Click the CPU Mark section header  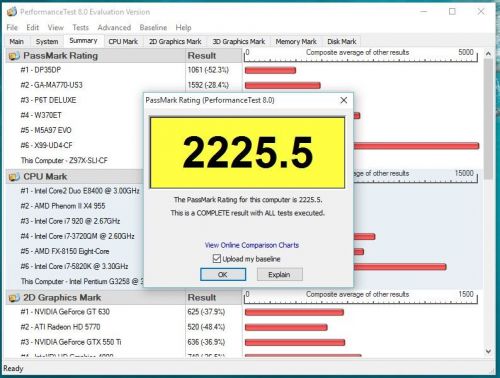75,177
